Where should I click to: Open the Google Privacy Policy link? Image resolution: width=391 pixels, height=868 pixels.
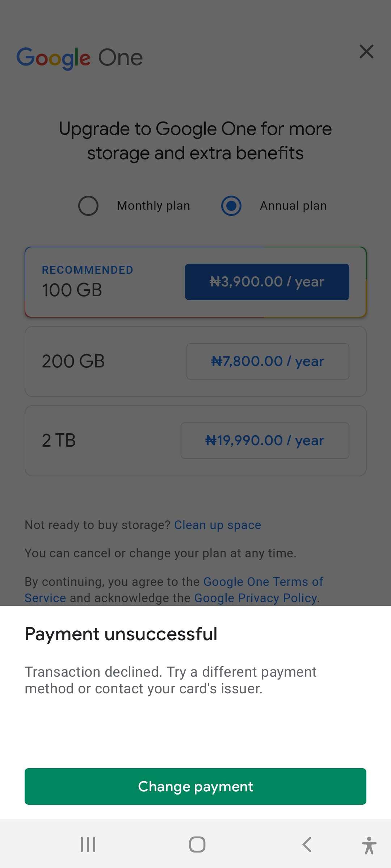click(x=256, y=598)
